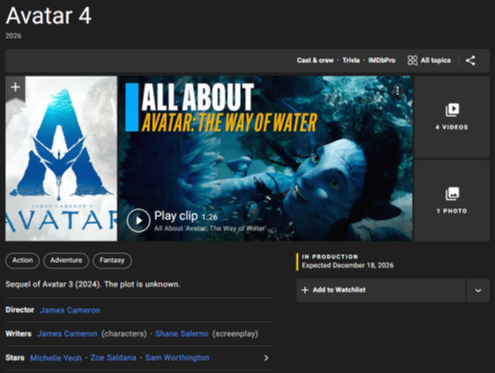The width and height of the screenshot is (495, 373).
Task: Click 'Expected December 18, 2026' text
Action: 348,265
